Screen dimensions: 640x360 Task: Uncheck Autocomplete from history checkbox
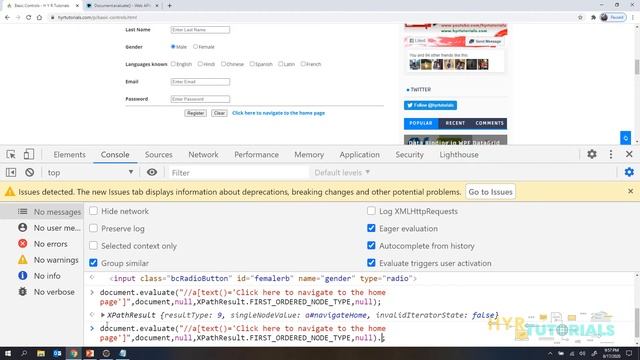coord(371,245)
